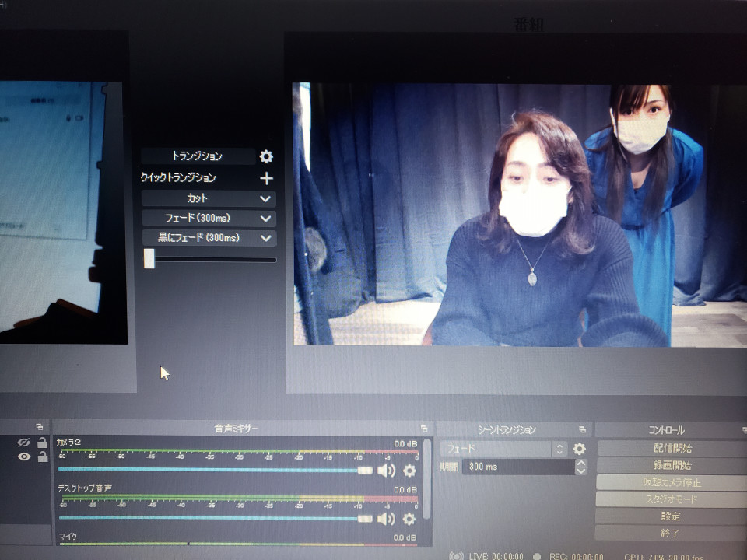Undock the シーントランジション panel with its pop-out icon
Viewport: 747px width, 560px height.
[x=582, y=429]
